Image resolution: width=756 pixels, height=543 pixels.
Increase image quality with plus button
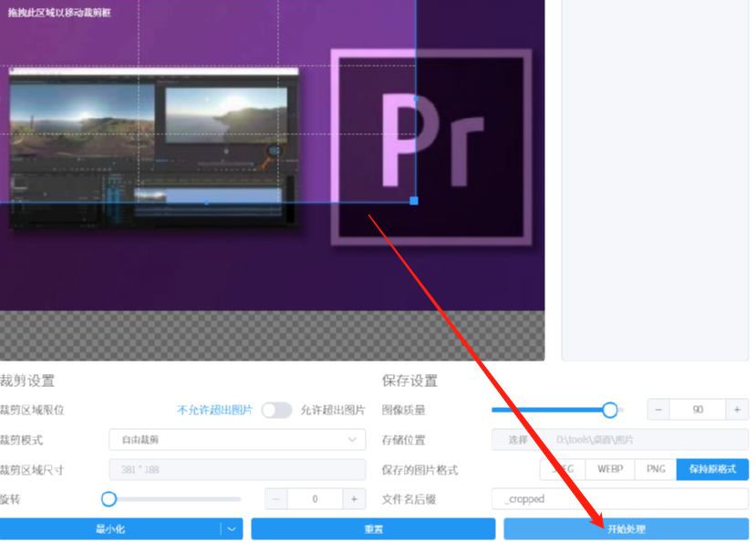pos(737,410)
